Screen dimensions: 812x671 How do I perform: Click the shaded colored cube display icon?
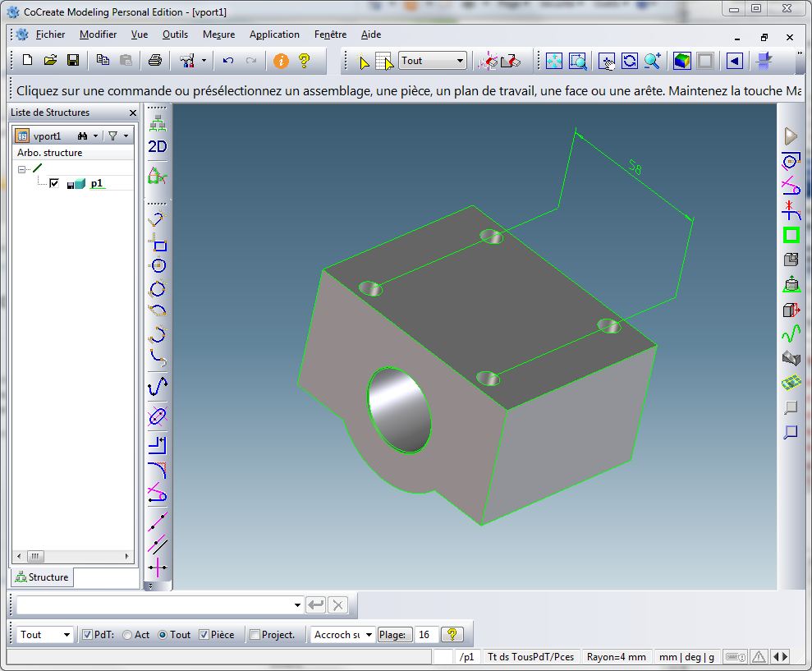coord(682,61)
